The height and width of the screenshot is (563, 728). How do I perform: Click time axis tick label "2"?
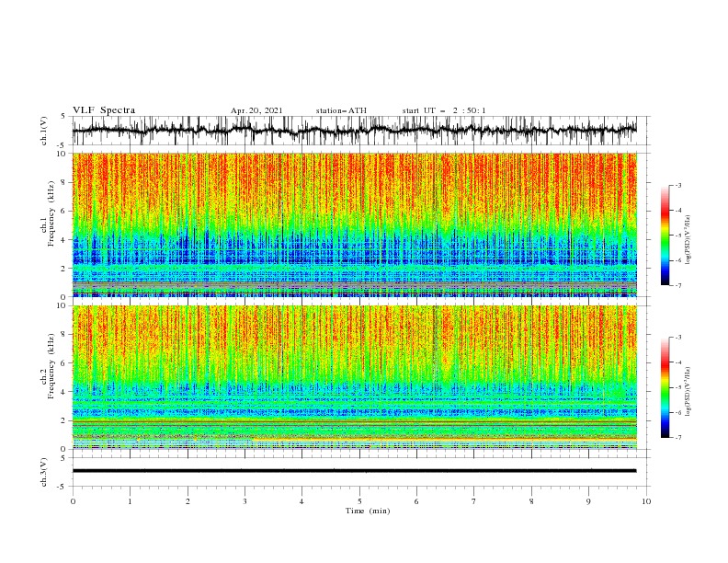tap(188, 501)
